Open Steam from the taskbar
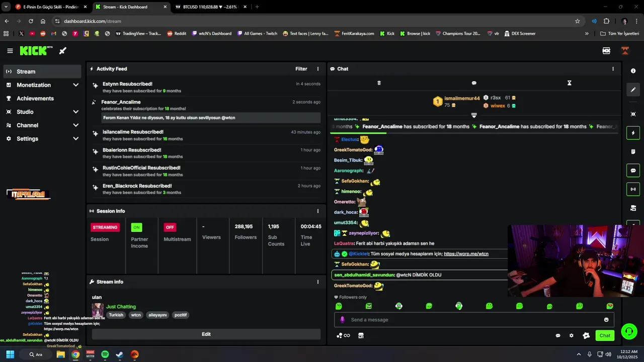 [120, 354]
